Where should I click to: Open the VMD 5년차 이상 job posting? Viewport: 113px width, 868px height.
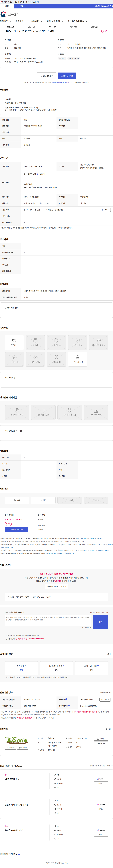coord(12,779)
